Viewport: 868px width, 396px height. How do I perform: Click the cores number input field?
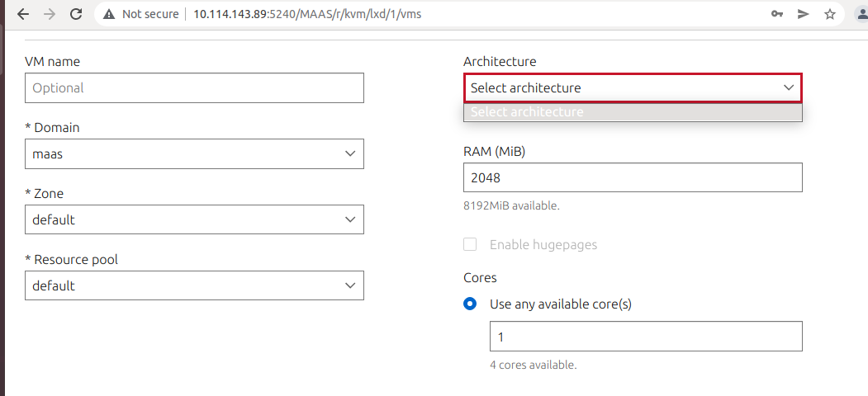[645, 337]
